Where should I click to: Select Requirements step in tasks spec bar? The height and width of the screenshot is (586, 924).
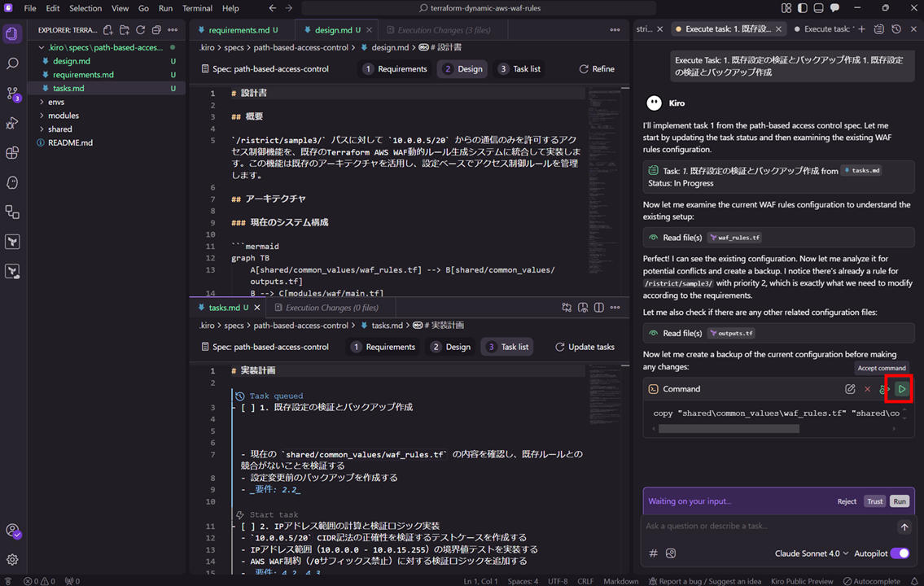(x=383, y=347)
